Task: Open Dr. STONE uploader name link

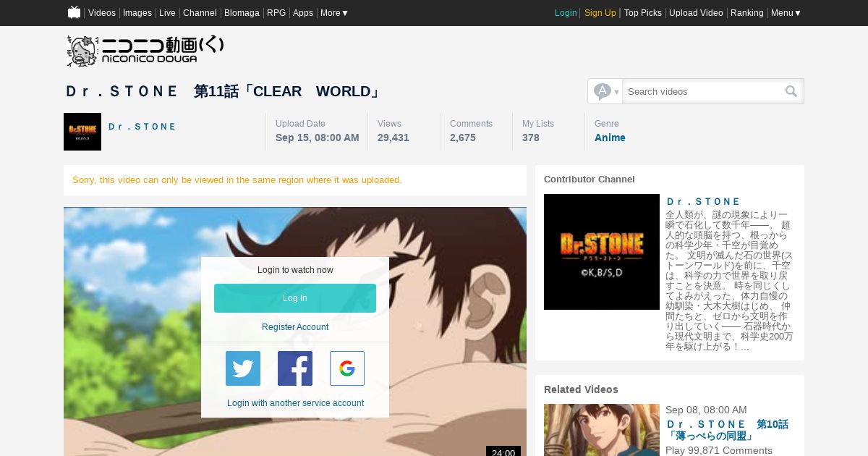Action: click(142, 127)
